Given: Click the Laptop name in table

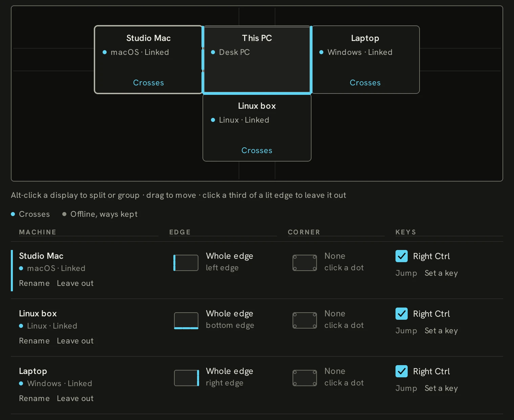Looking at the screenshot, I should [33, 371].
